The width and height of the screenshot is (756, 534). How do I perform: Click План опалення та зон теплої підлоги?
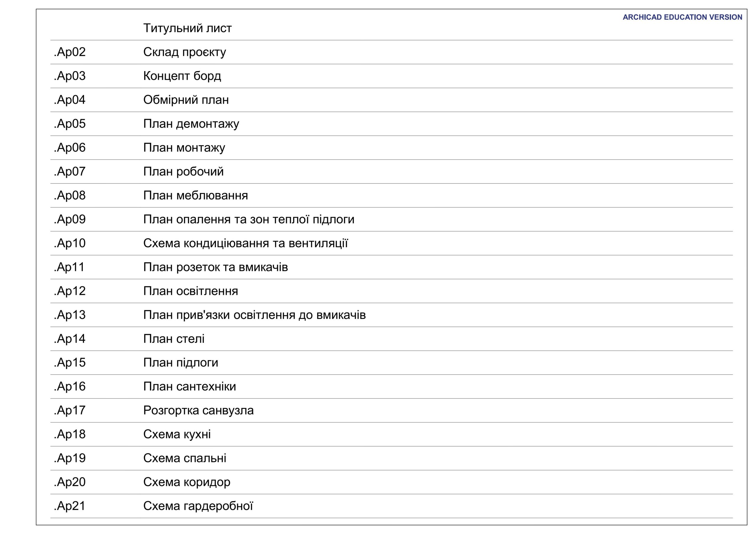(x=249, y=220)
